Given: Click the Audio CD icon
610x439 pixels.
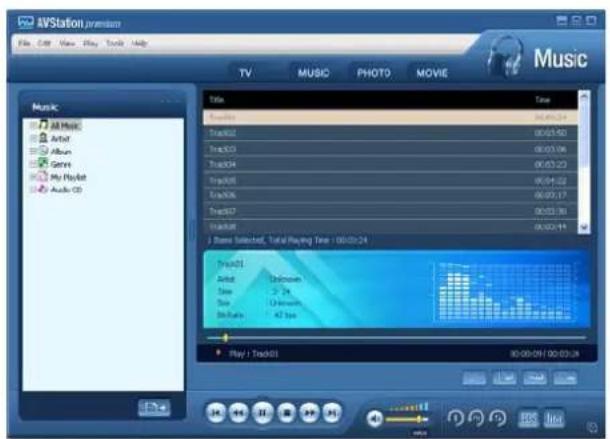Looking at the screenshot, I should tap(42, 189).
